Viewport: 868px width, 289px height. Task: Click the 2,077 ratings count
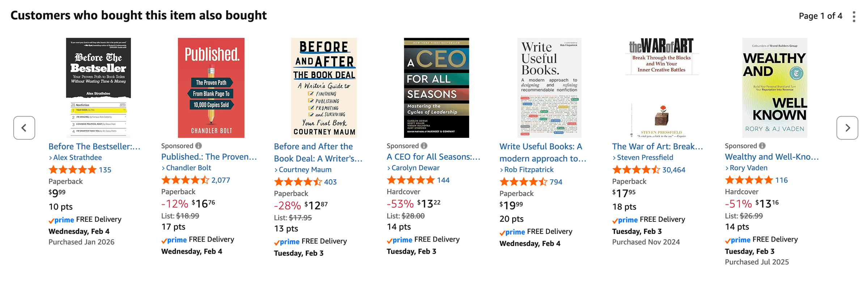tap(221, 180)
